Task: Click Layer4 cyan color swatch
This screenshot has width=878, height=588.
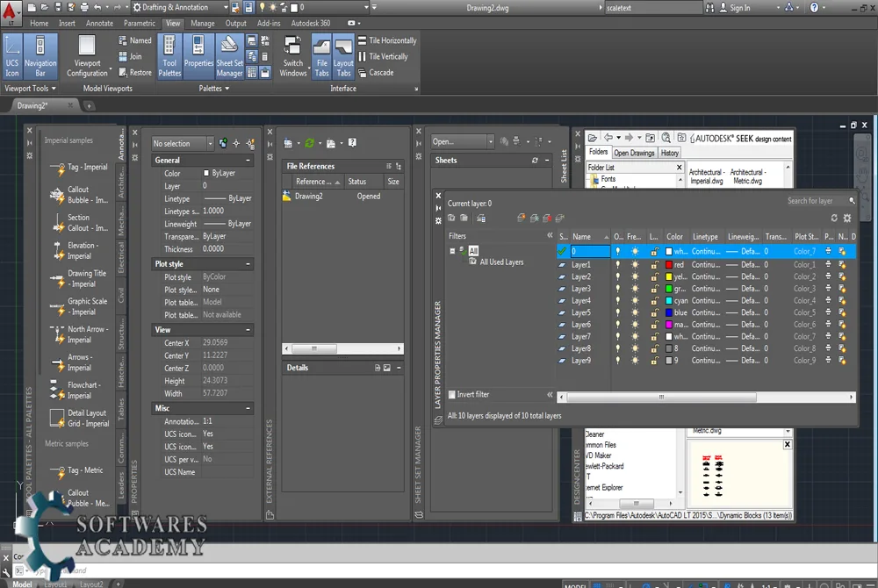Action: coord(668,300)
